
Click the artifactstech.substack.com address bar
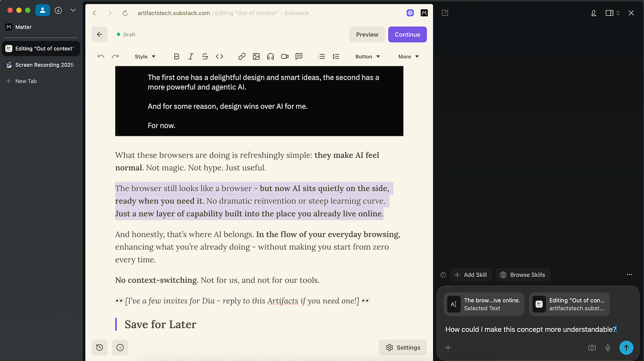(223, 13)
